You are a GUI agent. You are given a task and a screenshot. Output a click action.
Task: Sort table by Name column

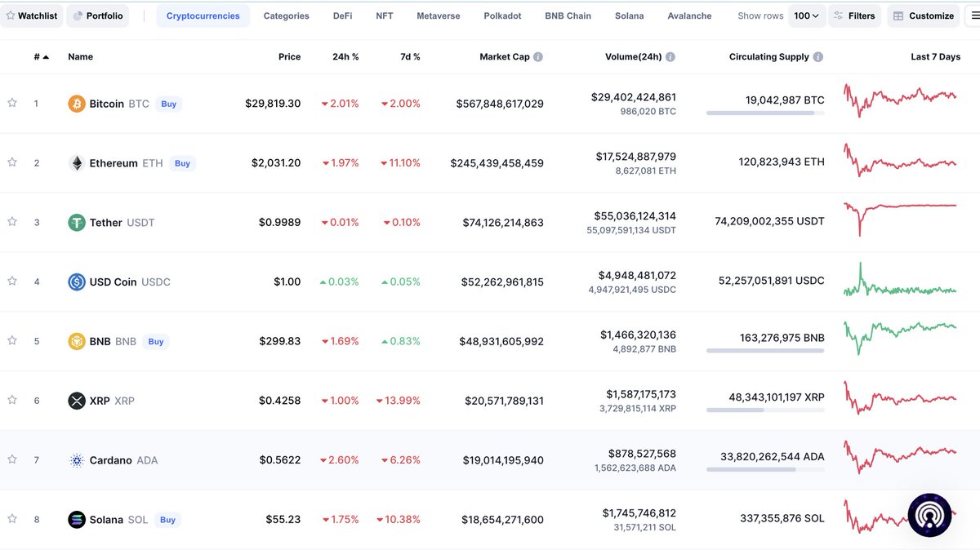click(80, 57)
